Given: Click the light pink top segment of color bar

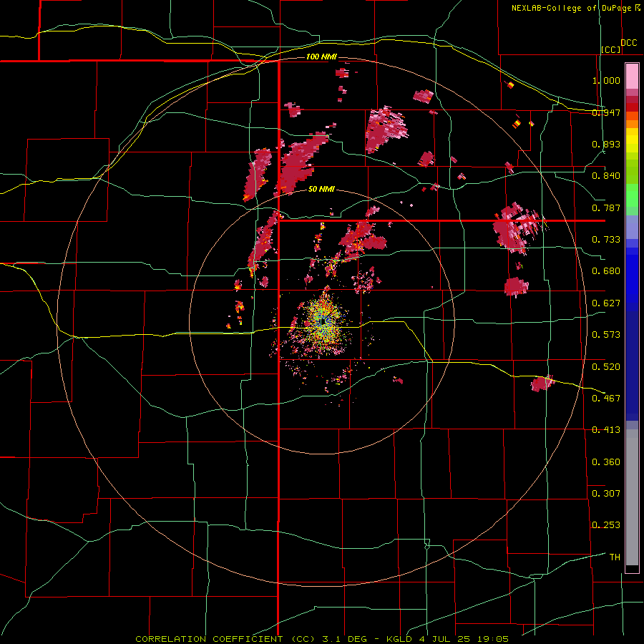Looking at the screenshot, I should (632, 76).
